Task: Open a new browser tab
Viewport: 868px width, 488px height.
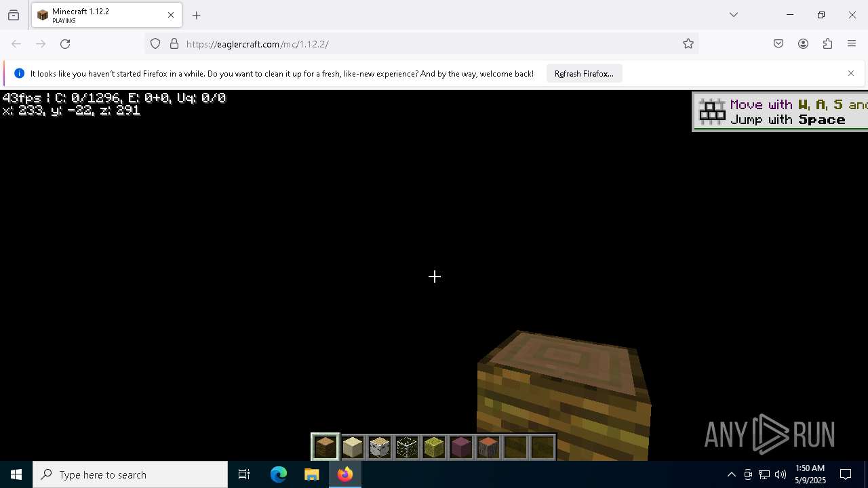Action: [x=197, y=15]
